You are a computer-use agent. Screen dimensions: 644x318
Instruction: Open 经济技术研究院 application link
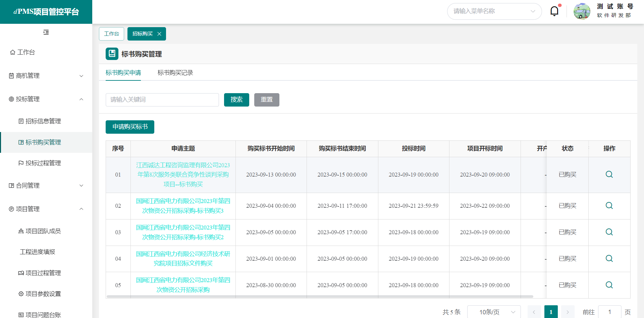pos(183,259)
